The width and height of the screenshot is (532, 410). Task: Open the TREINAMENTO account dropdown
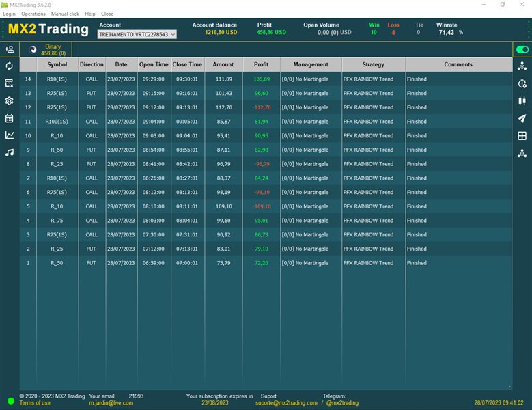click(137, 34)
